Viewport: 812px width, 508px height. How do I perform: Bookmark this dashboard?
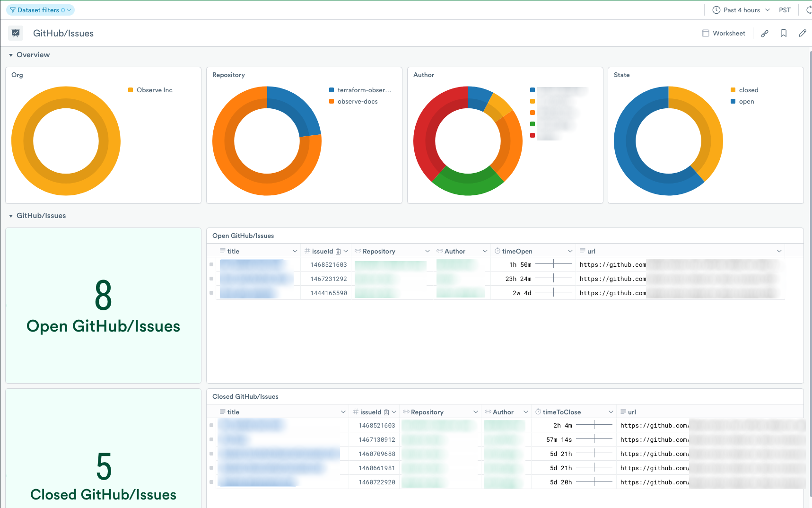(x=784, y=33)
